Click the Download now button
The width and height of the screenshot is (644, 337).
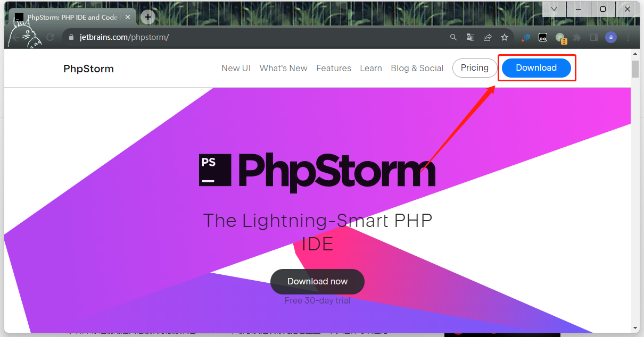tap(317, 282)
